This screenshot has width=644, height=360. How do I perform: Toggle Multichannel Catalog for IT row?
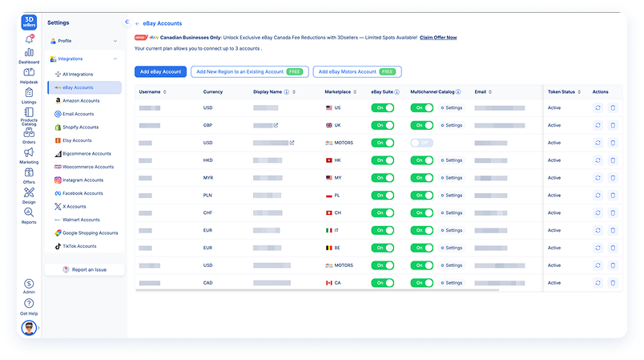422,230
